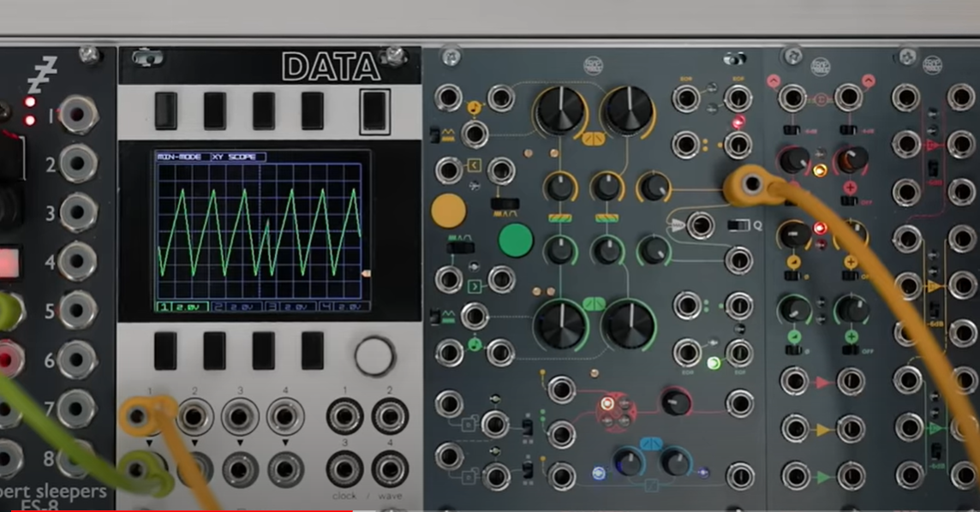Open the RUN-MODE menu on the scope screen

(x=178, y=158)
